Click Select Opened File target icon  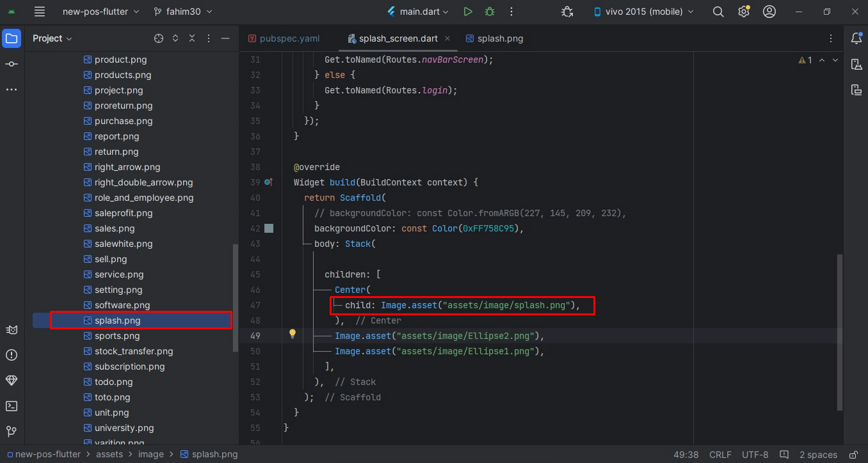coord(159,38)
